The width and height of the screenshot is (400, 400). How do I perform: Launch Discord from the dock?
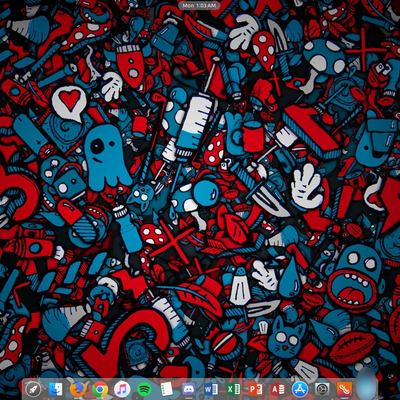tap(189, 389)
